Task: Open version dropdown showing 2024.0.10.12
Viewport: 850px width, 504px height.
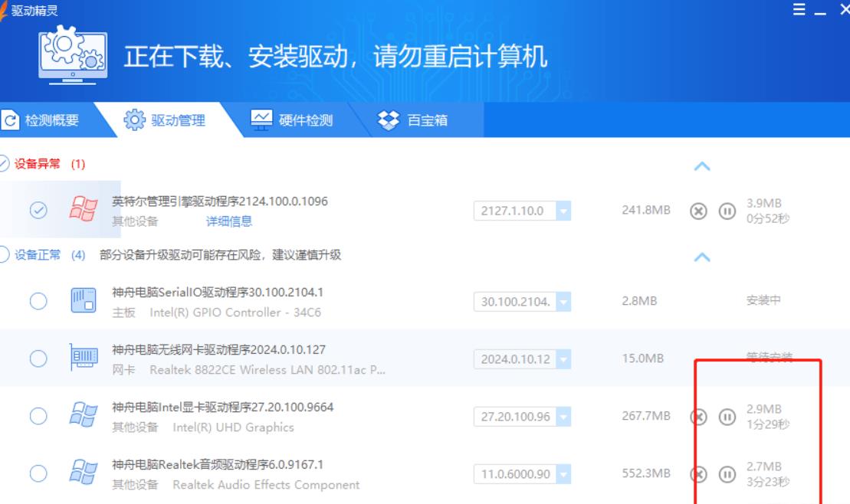Action: pyautogui.click(x=564, y=359)
